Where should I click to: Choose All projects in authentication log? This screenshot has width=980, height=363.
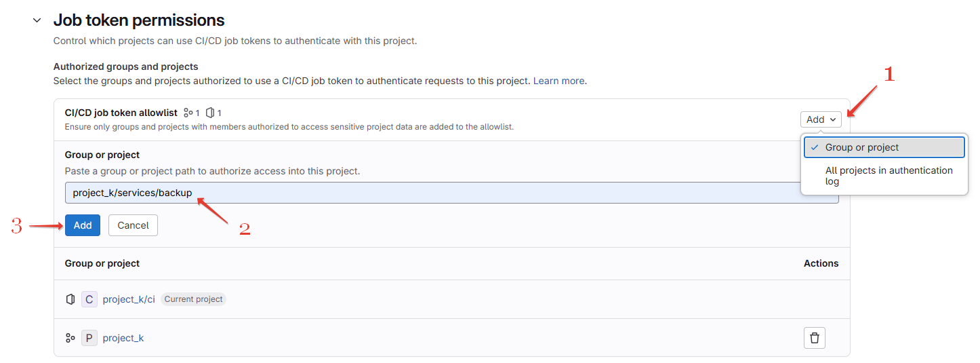(889, 176)
